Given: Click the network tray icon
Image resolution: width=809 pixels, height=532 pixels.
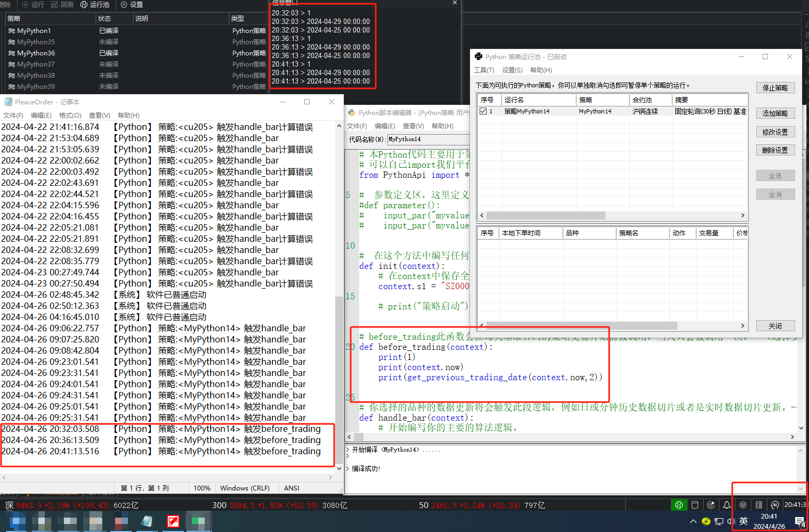Looking at the screenshot, I should 719,521.
